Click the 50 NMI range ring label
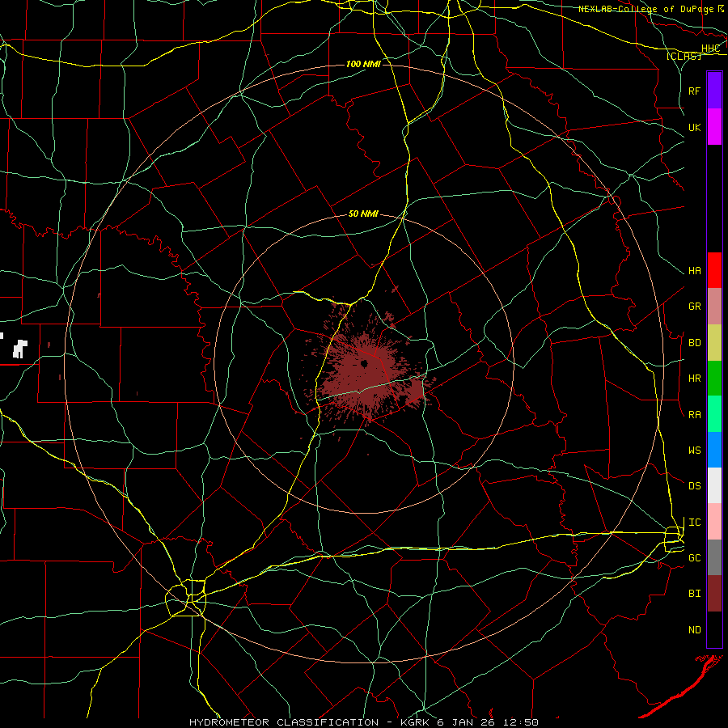The image size is (728, 728). tap(363, 214)
